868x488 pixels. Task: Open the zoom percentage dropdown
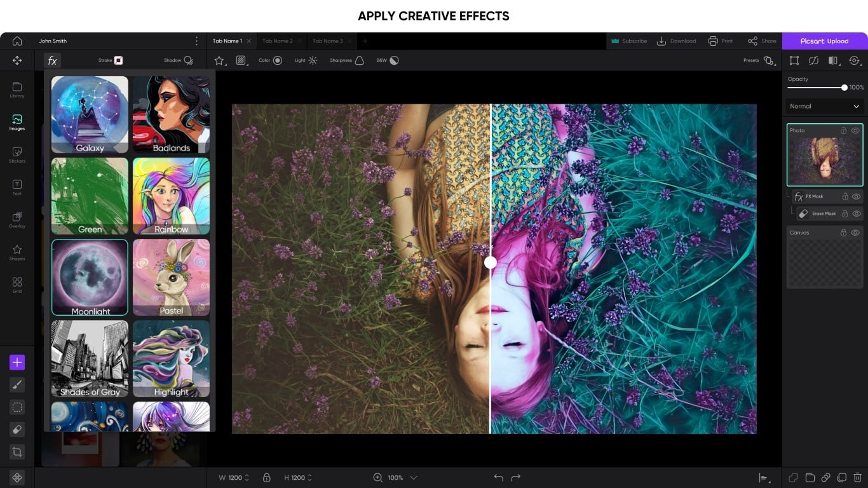click(x=414, y=477)
